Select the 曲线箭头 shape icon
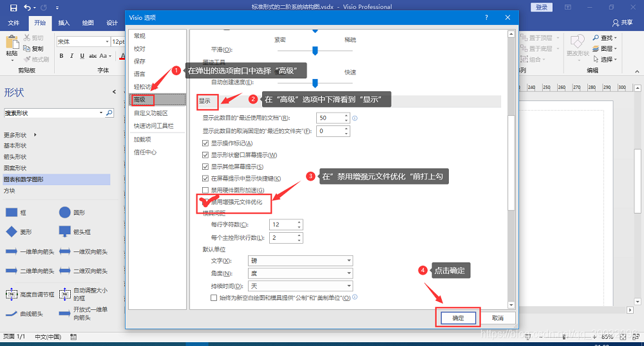 [x=12, y=314]
